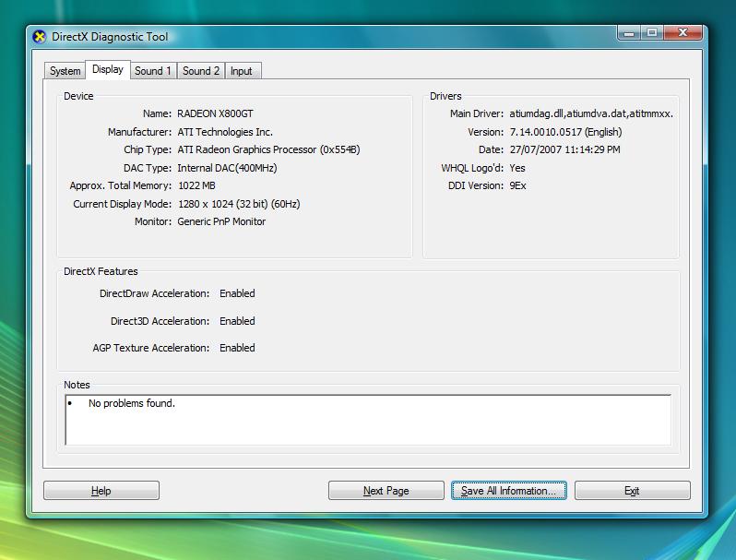
Task: Click main driver value 'atiumdag.dll,atiumdva.dat,atitmmxx.'
Action: 591,114
